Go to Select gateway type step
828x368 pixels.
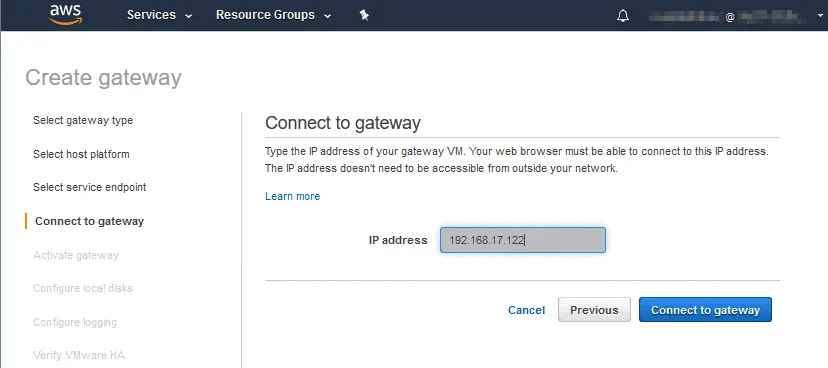click(83, 120)
